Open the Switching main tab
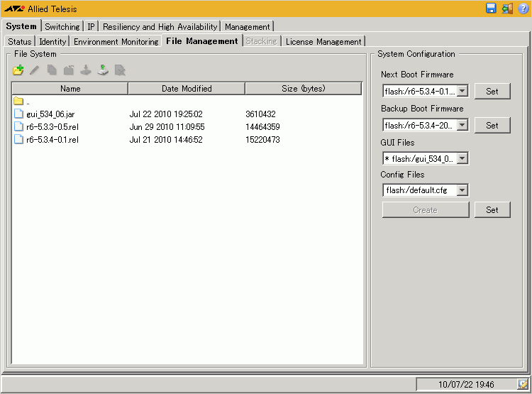This screenshot has width=532, height=394. [x=62, y=26]
